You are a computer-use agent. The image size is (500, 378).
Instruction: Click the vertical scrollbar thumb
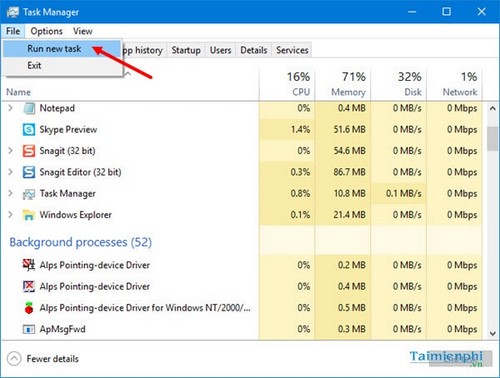(492, 138)
